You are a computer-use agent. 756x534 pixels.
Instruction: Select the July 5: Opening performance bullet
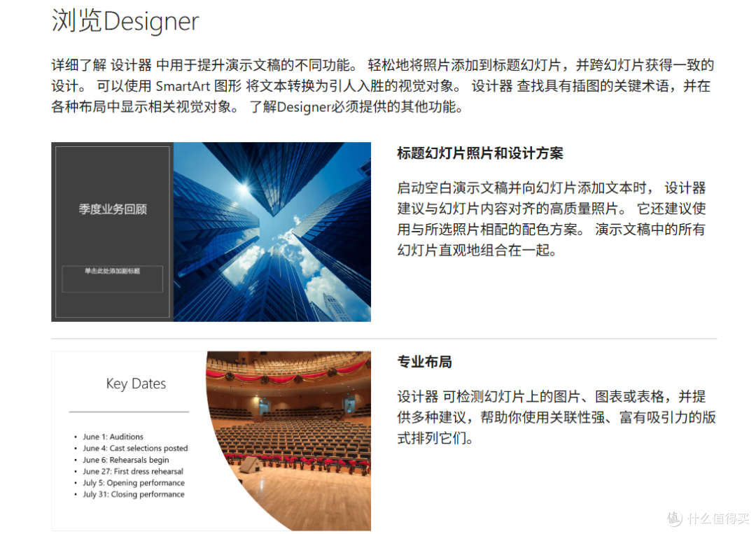134,483
